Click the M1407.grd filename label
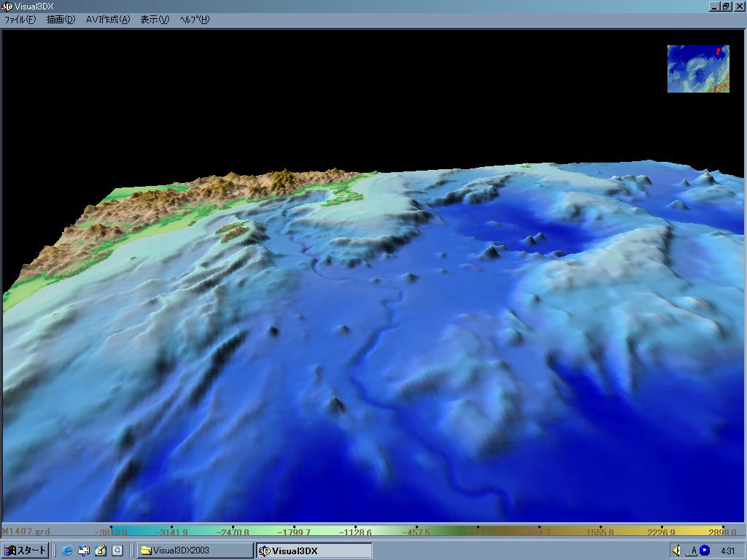Image resolution: width=747 pixels, height=560 pixels. pyautogui.click(x=26, y=532)
